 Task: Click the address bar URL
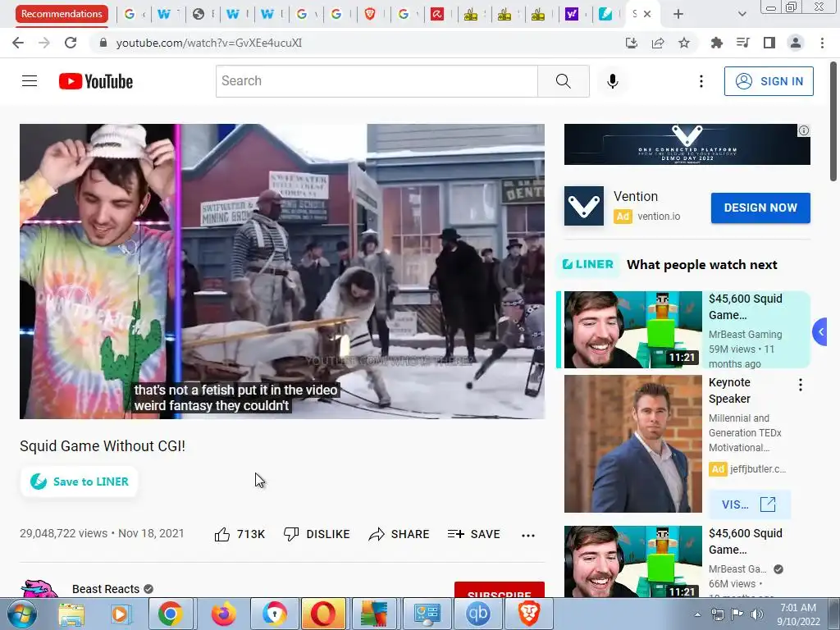tap(209, 43)
